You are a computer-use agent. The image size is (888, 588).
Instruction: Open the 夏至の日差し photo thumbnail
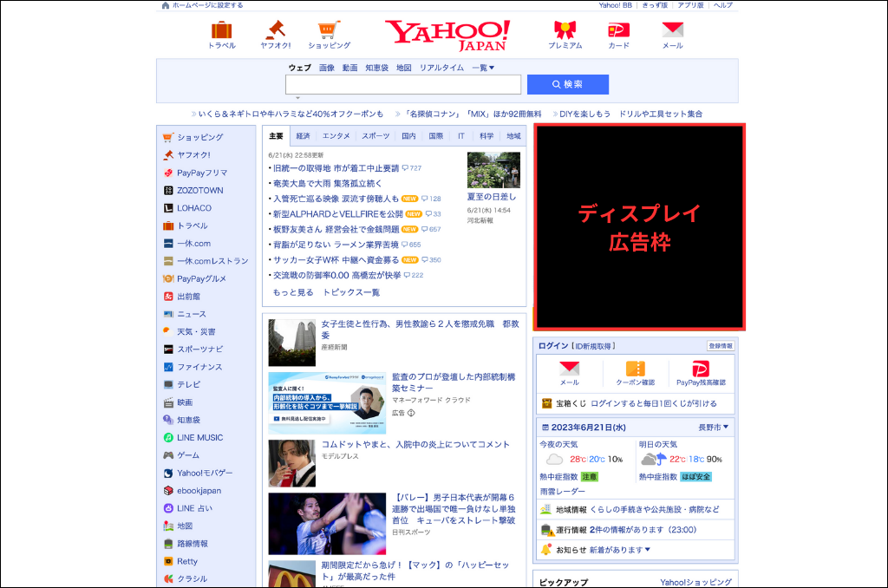pyautogui.click(x=493, y=170)
